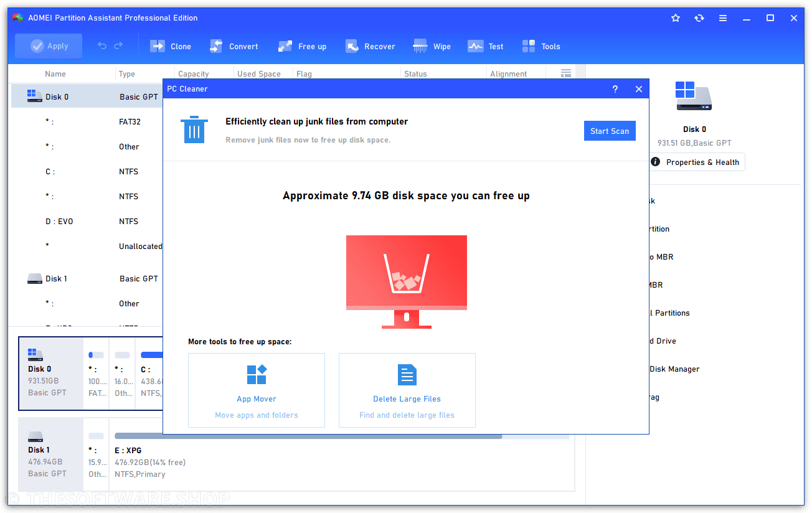This screenshot has width=812, height=513.
Task: Click the Status column header
Action: [415, 73]
